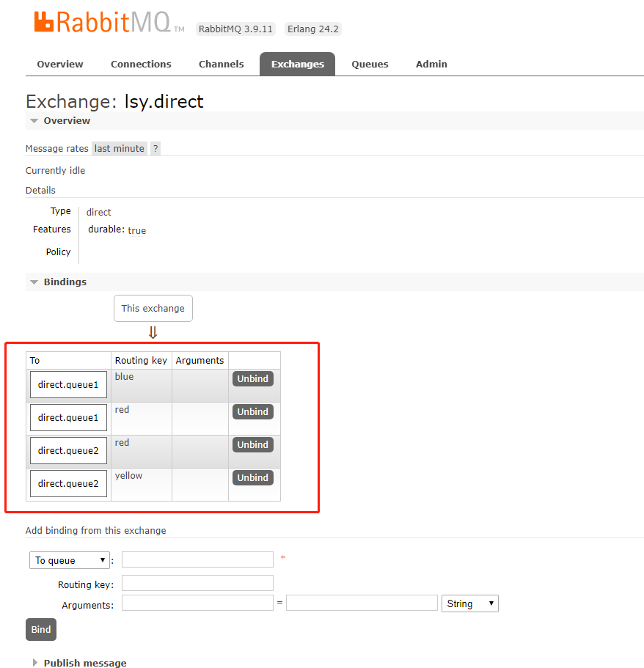644x668 pixels.
Task: Open direct.queue2 bound with key yellow
Action: (x=68, y=483)
